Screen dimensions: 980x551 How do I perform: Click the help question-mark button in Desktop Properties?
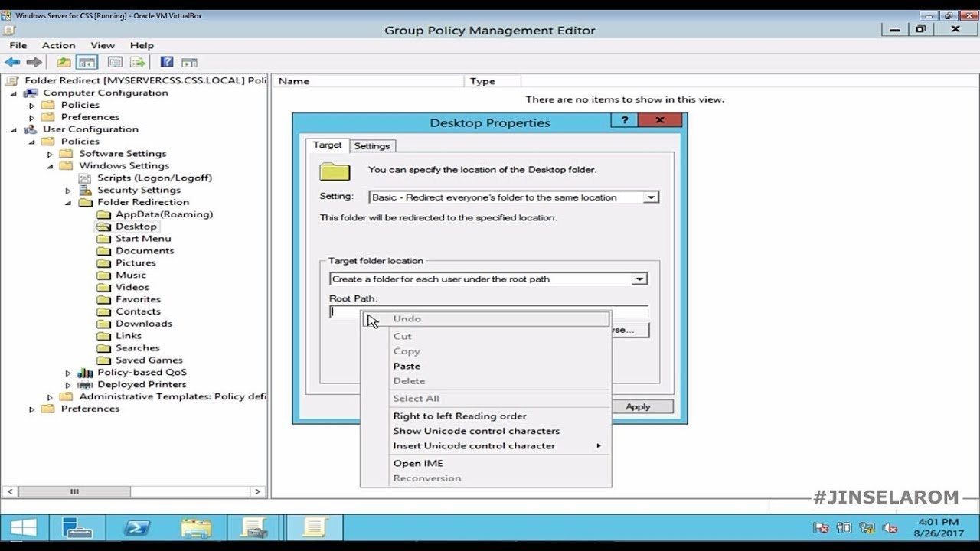click(624, 120)
